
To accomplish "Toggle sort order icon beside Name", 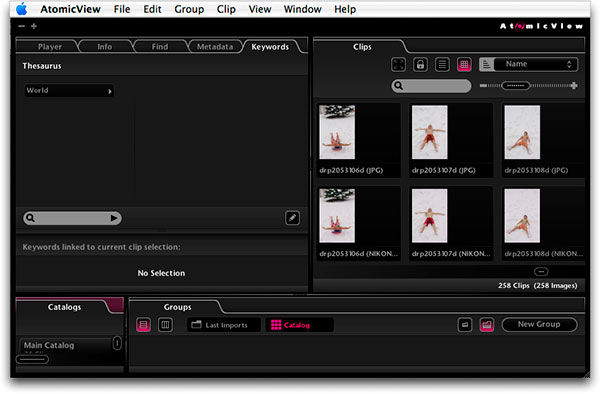I will pyautogui.click(x=486, y=64).
